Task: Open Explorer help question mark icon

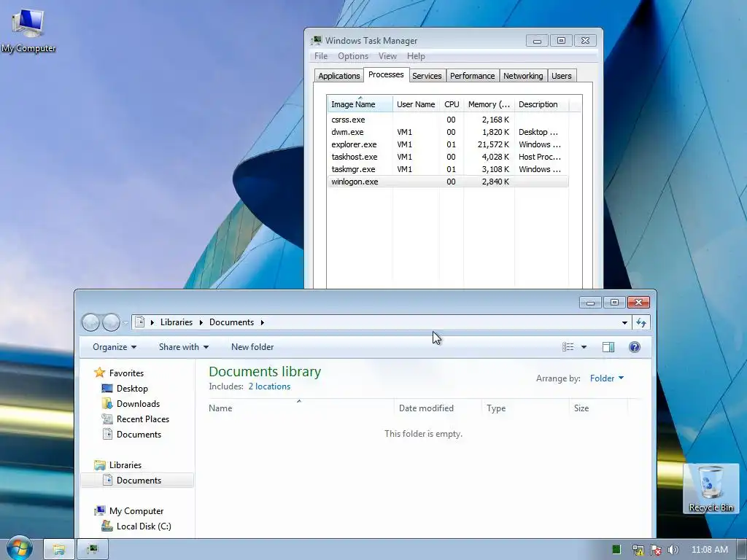Action: coord(635,347)
